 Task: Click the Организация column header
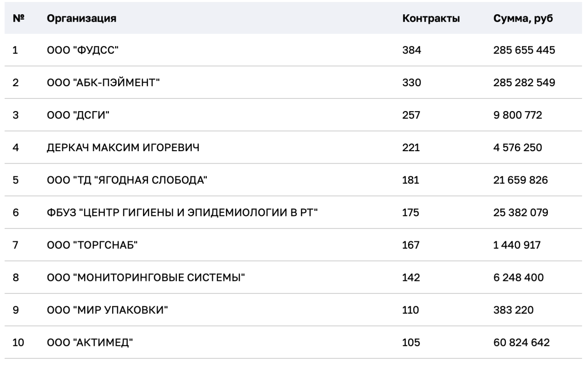click(x=81, y=19)
